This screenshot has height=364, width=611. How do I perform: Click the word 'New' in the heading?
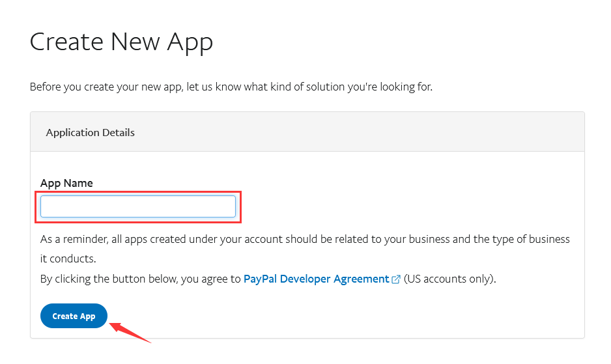point(135,42)
